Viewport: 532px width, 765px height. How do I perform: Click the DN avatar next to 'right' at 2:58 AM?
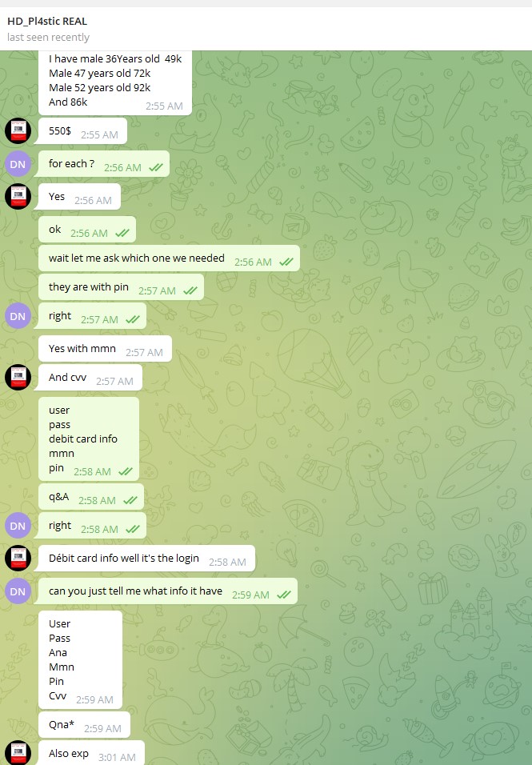click(18, 526)
